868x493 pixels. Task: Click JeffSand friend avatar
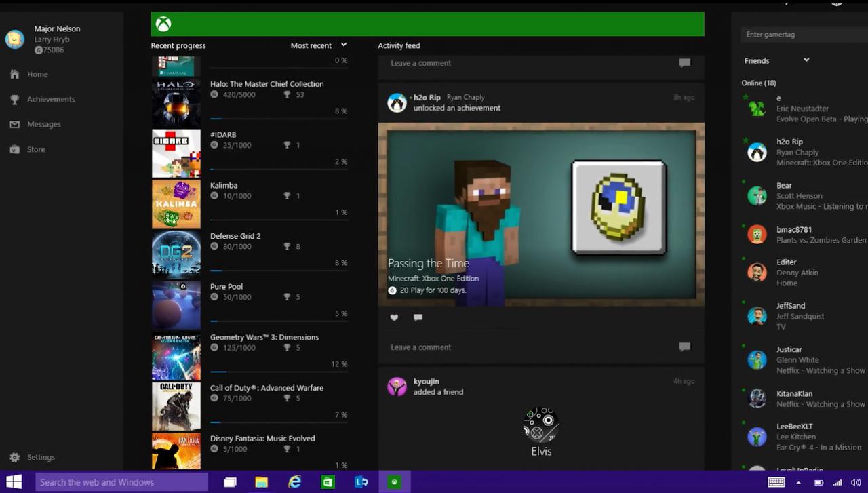[757, 316]
